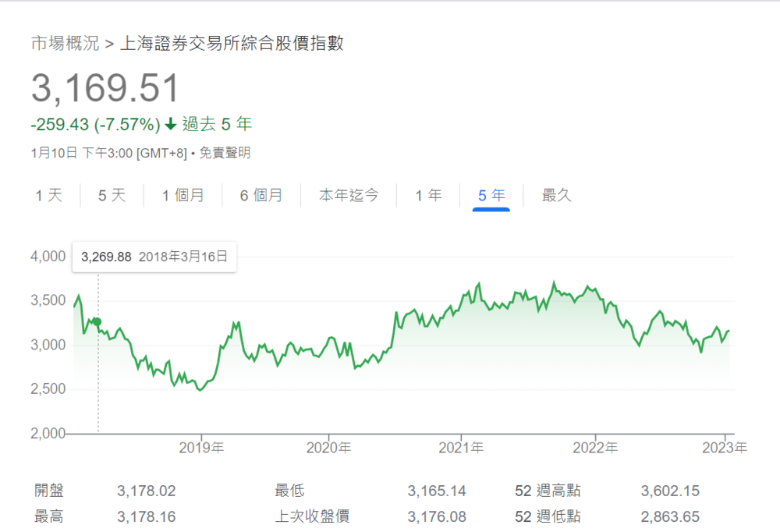780x532 pixels.
Task: Click the down arrow next to -7.57%
Action: 171,124
